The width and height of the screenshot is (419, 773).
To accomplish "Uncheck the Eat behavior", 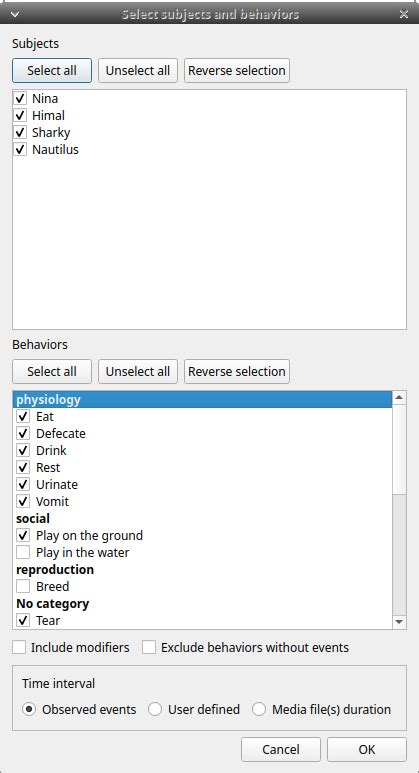I will tap(23, 417).
